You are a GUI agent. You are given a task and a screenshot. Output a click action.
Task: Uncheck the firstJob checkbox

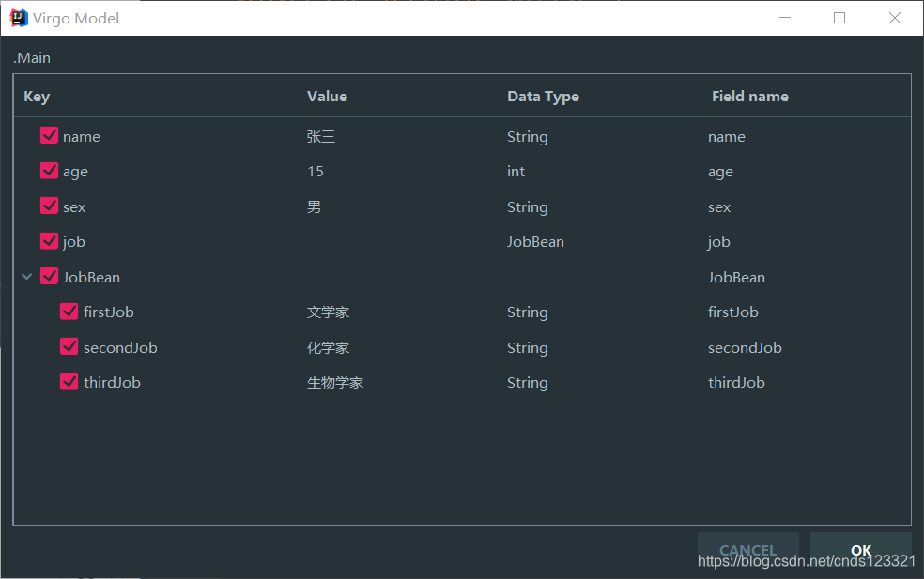pos(69,311)
